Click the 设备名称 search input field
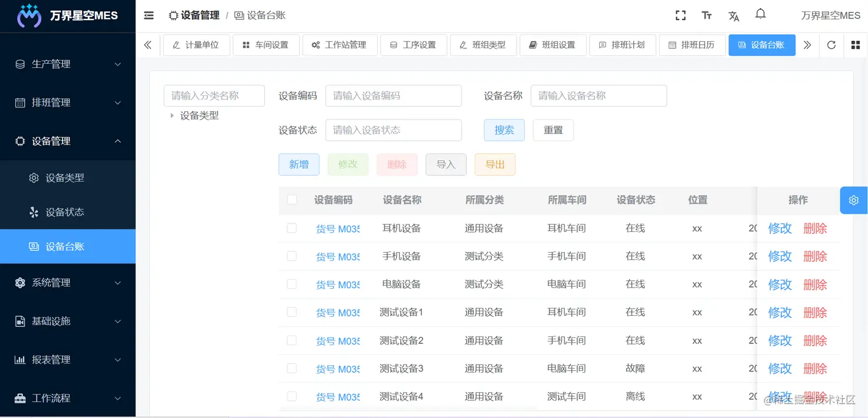This screenshot has height=418, width=868. click(599, 95)
